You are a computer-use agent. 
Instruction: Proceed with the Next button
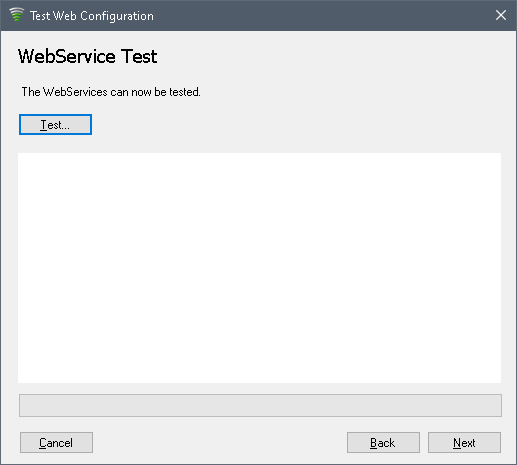point(464,443)
